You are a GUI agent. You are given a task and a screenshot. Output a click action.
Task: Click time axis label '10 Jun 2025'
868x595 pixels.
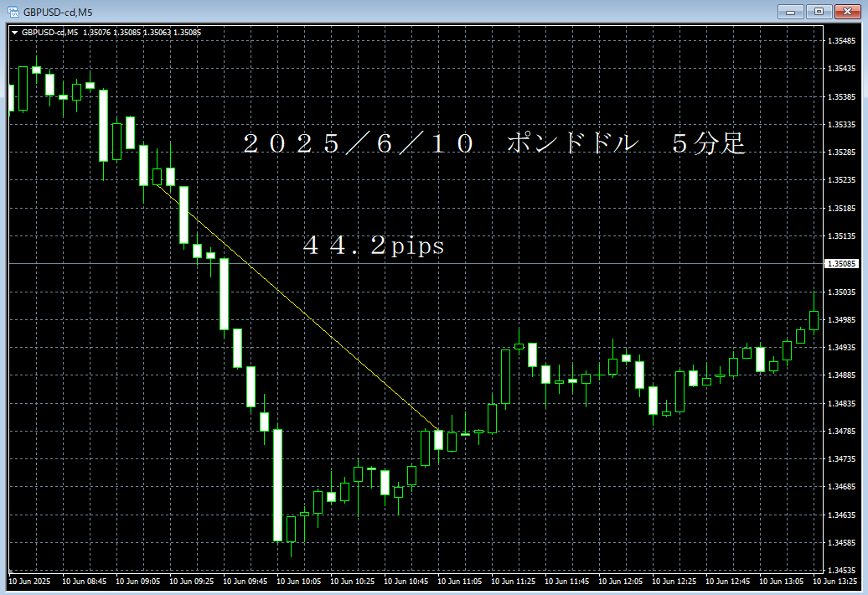(x=29, y=582)
